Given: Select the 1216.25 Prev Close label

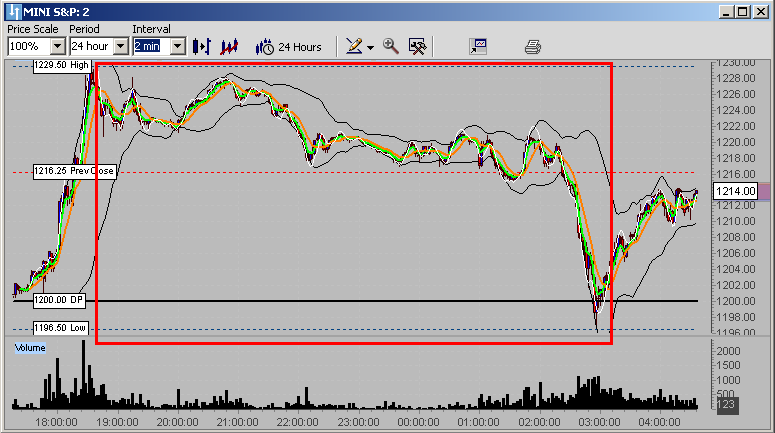Looking at the screenshot, I should click(73, 171).
